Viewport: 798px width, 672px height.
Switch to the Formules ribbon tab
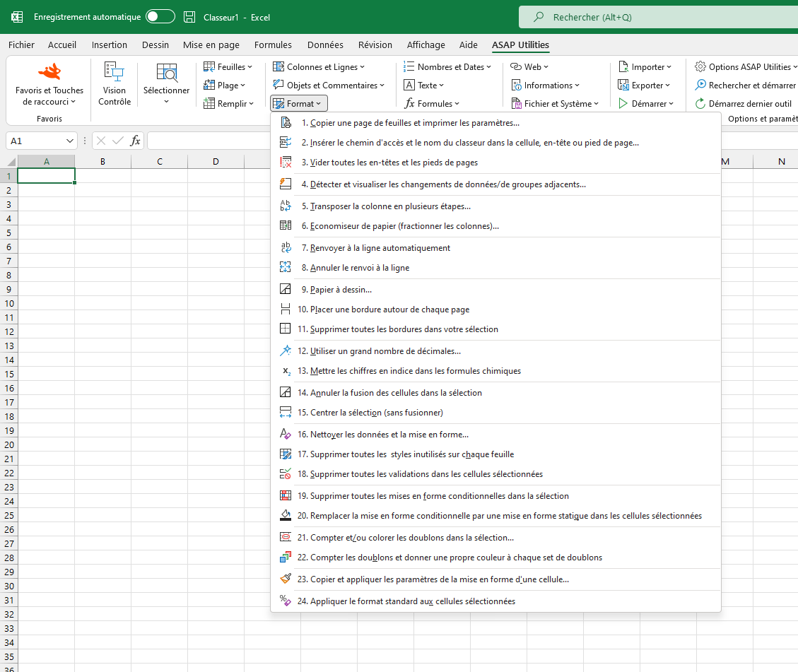tap(273, 45)
